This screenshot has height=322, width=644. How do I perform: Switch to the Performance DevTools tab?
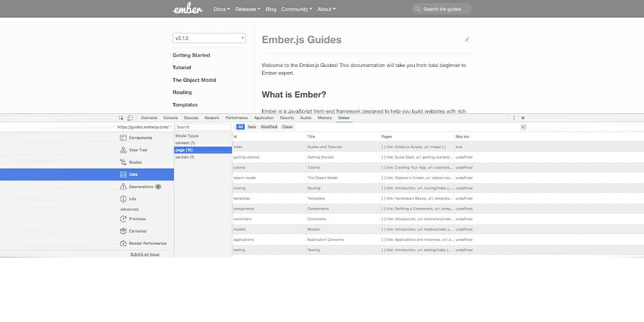click(236, 118)
